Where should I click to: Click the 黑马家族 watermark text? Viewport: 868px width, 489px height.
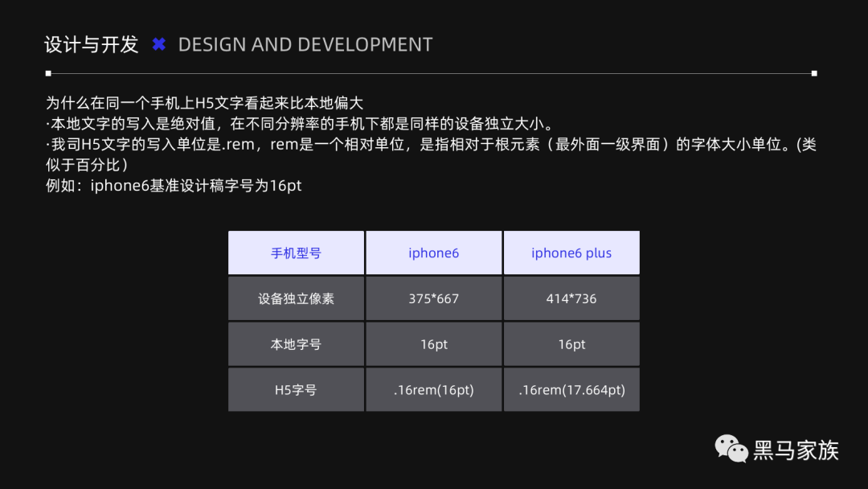(796, 450)
